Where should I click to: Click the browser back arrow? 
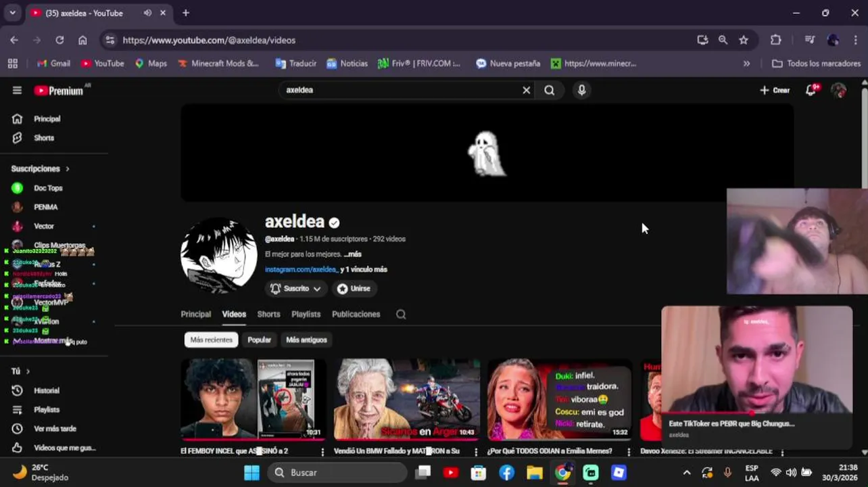[14, 40]
